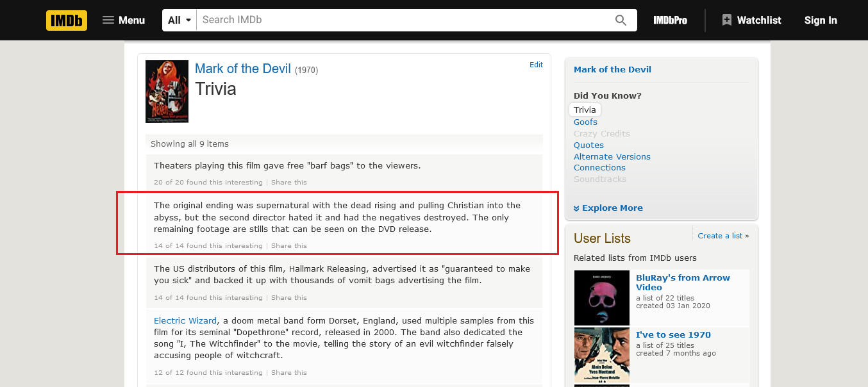Open the I've to see 1970 thumbnail

pos(602,355)
